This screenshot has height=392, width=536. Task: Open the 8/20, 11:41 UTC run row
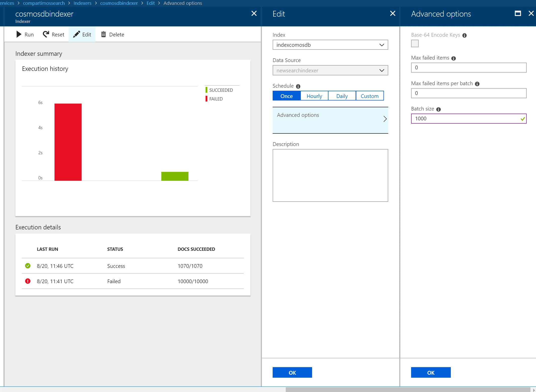133,281
